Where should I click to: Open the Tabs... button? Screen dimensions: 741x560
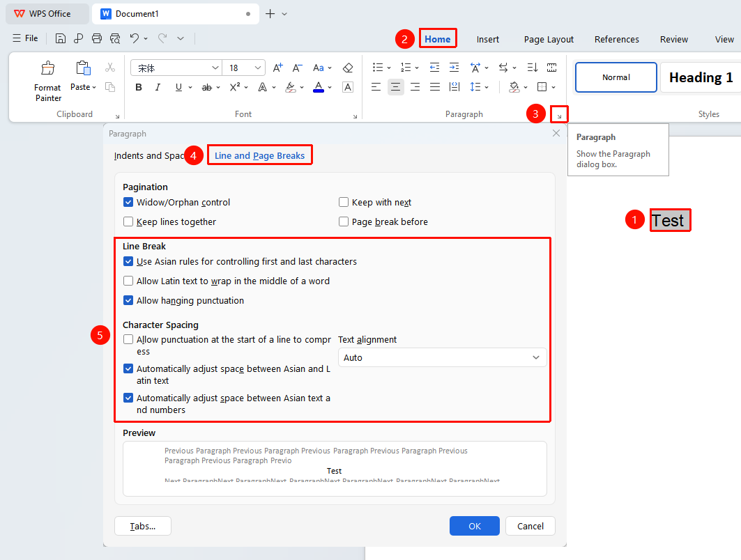click(x=143, y=526)
